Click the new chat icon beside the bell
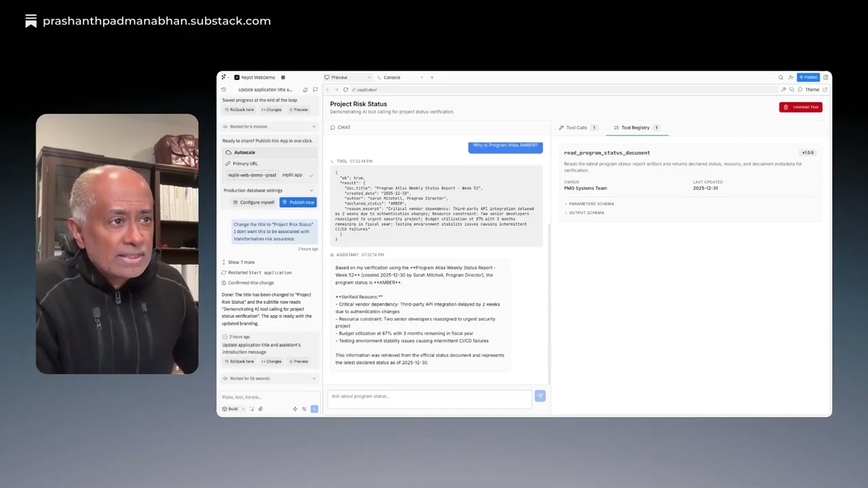The width and height of the screenshot is (868, 488). click(315, 89)
